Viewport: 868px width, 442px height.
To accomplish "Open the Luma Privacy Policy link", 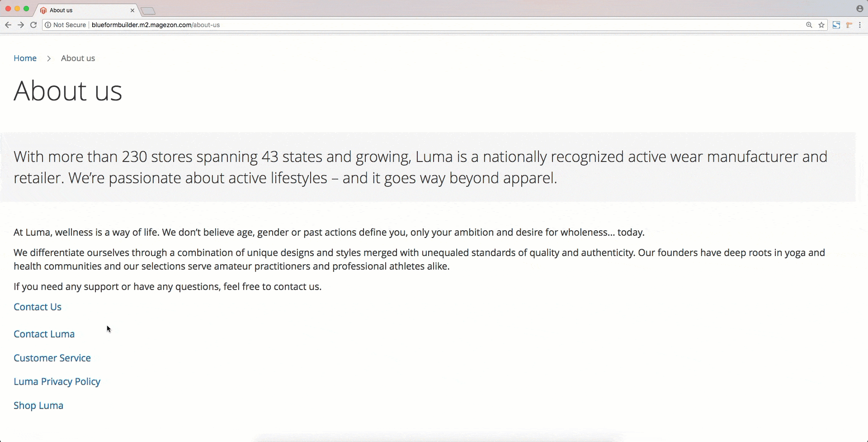I will pyautogui.click(x=57, y=382).
